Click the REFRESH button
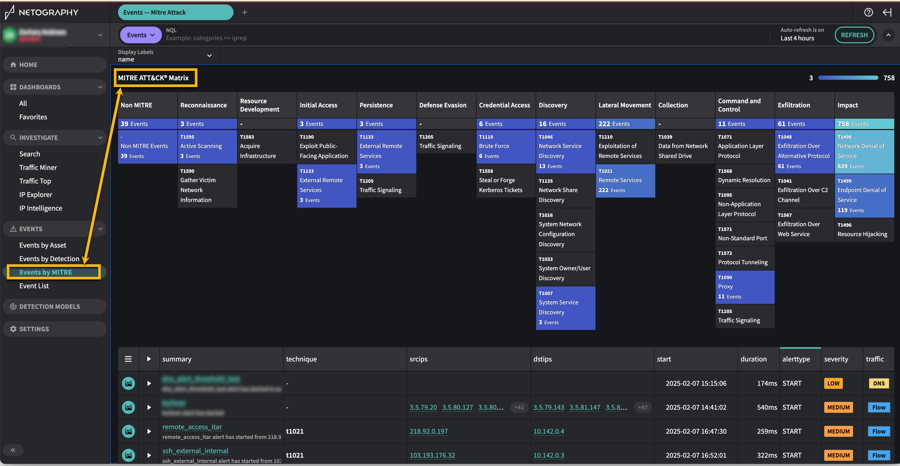 [854, 35]
